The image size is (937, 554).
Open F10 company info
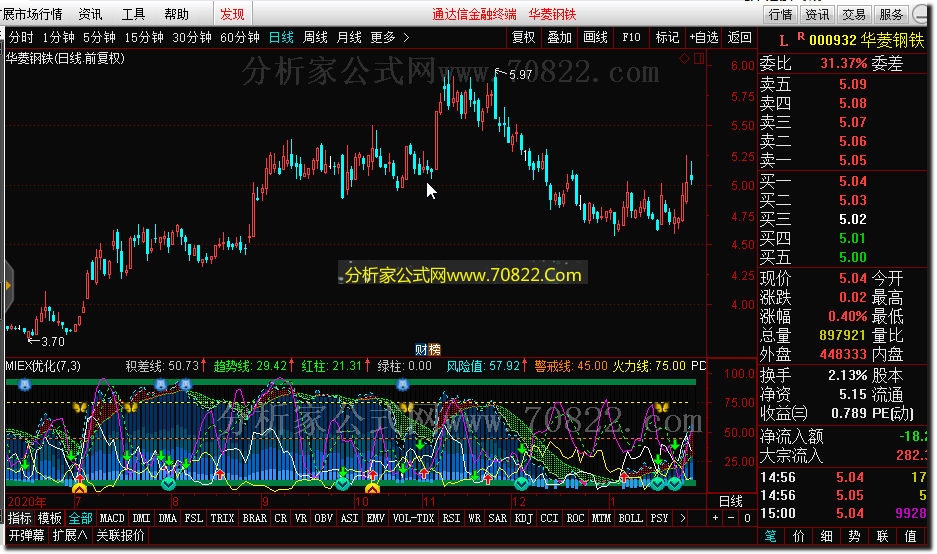click(x=632, y=38)
